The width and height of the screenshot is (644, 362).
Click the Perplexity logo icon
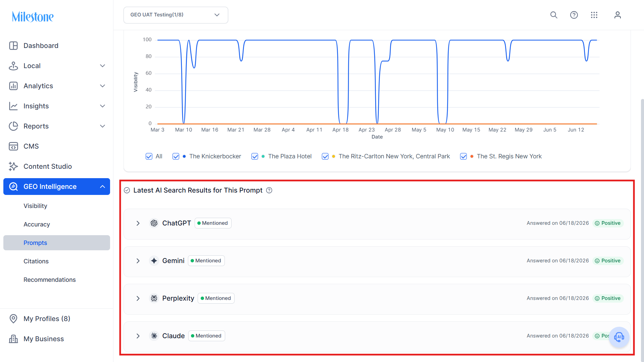tap(154, 298)
